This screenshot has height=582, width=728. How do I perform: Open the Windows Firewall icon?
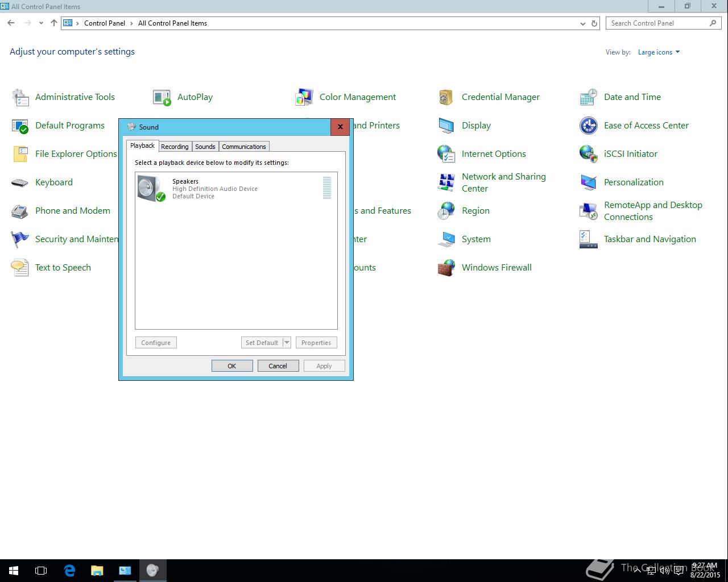(446, 268)
